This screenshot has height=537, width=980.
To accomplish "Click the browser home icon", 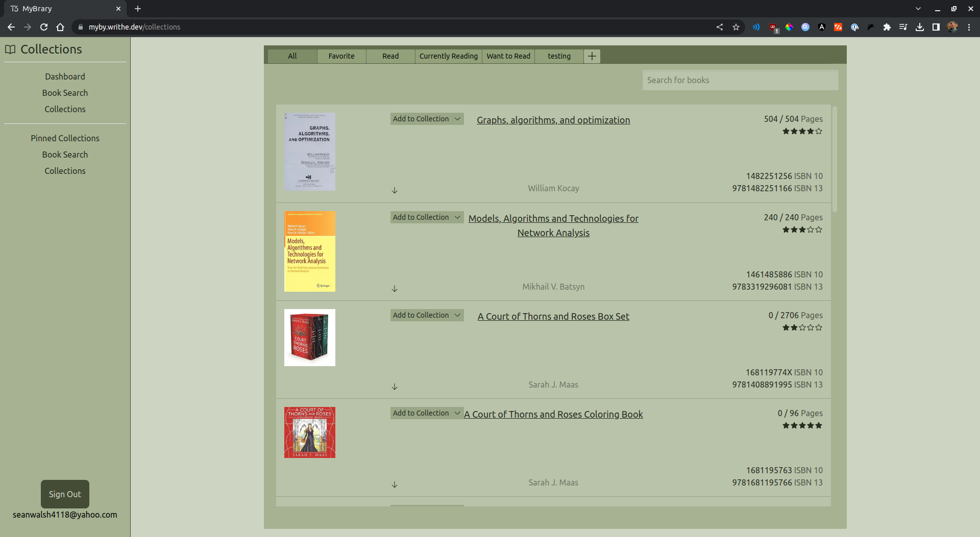I will click(60, 27).
